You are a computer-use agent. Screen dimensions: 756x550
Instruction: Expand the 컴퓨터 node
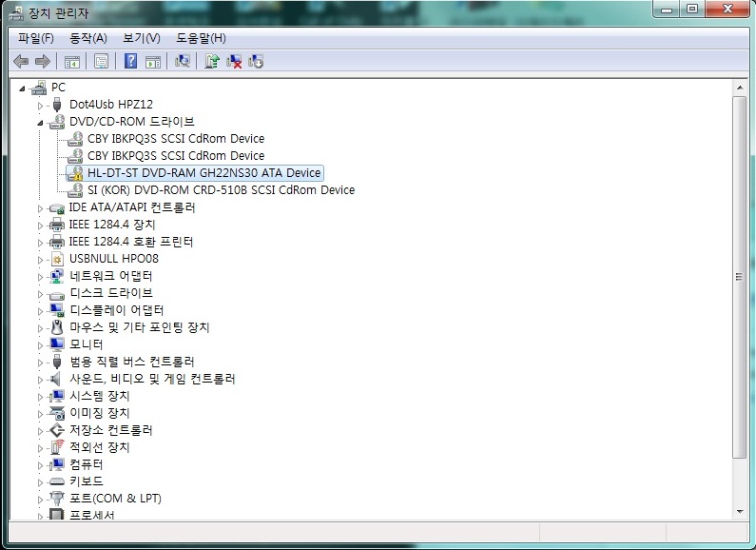pos(41,465)
